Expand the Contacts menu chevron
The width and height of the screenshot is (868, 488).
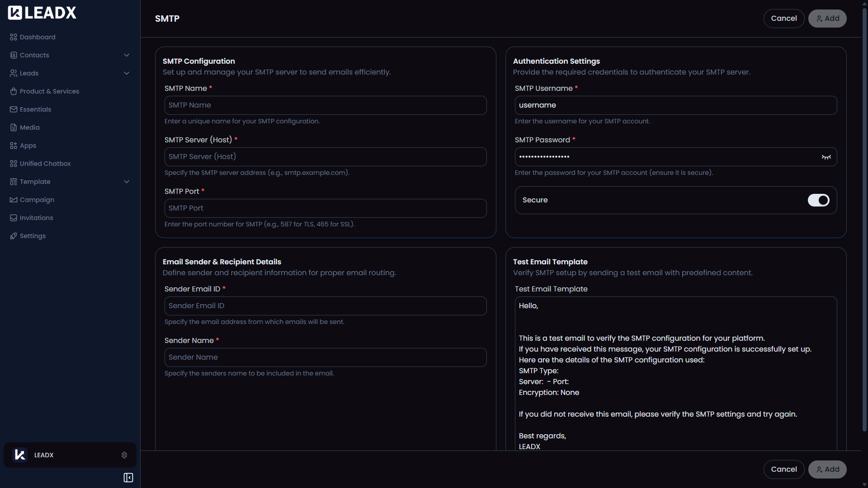click(127, 55)
